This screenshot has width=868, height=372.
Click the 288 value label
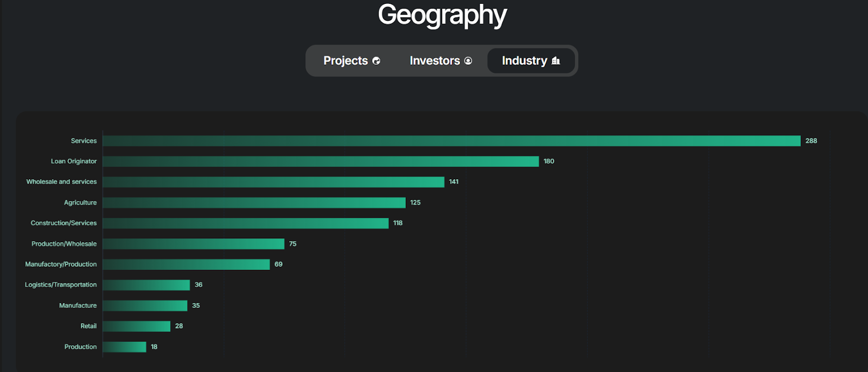(811, 141)
